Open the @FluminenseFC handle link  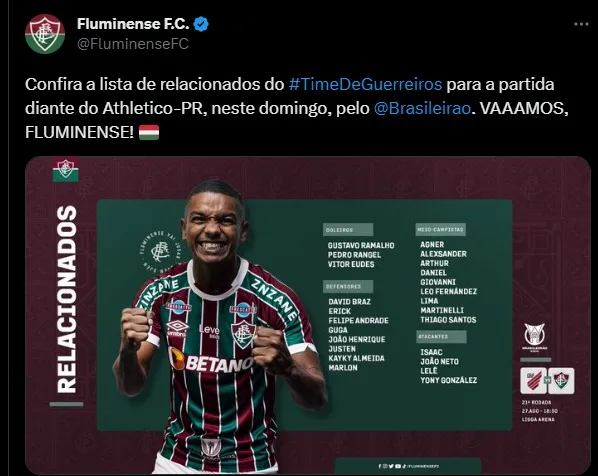click(133, 44)
